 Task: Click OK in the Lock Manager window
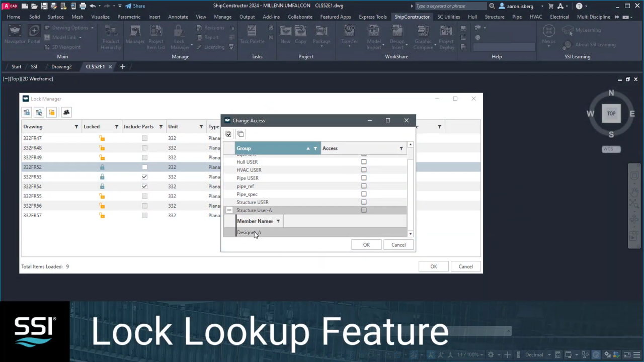click(434, 266)
